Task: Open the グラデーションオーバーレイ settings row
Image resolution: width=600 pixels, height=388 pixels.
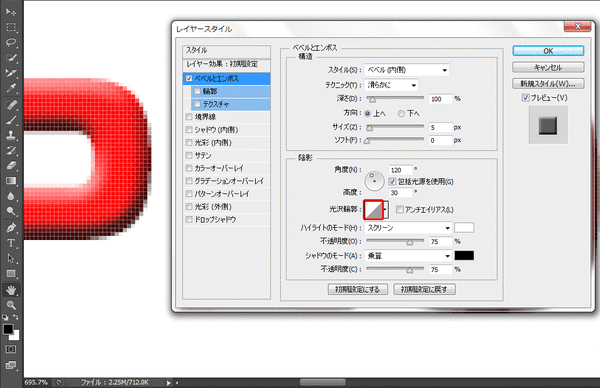Action: [x=227, y=181]
